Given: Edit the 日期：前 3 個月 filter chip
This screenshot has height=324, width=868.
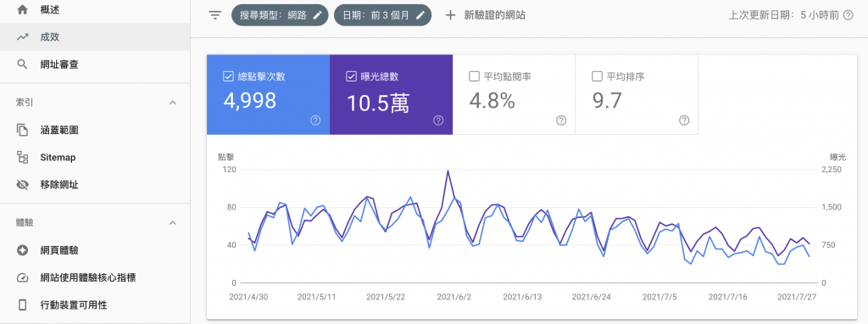Looking at the screenshot, I should (x=382, y=15).
